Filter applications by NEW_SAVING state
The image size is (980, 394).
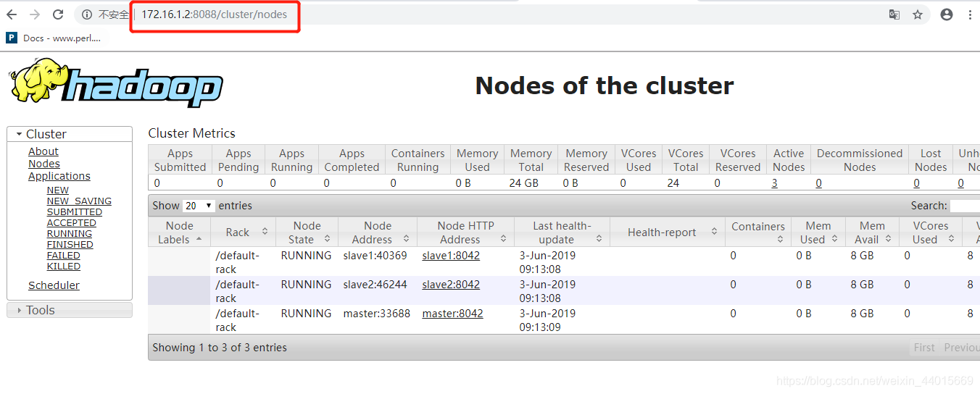tap(79, 201)
